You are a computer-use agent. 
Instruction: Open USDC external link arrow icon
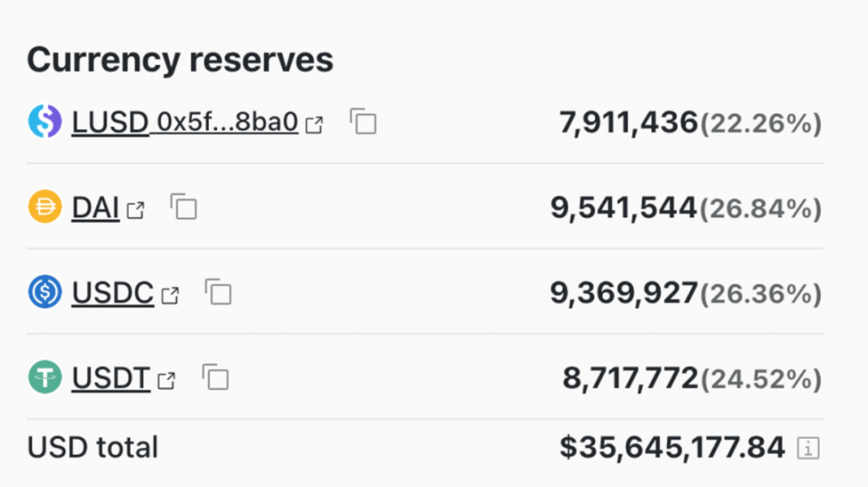(x=170, y=296)
